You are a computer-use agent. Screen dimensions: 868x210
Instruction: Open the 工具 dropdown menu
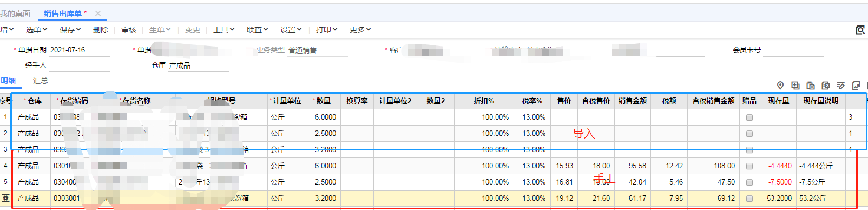(223, 30)
